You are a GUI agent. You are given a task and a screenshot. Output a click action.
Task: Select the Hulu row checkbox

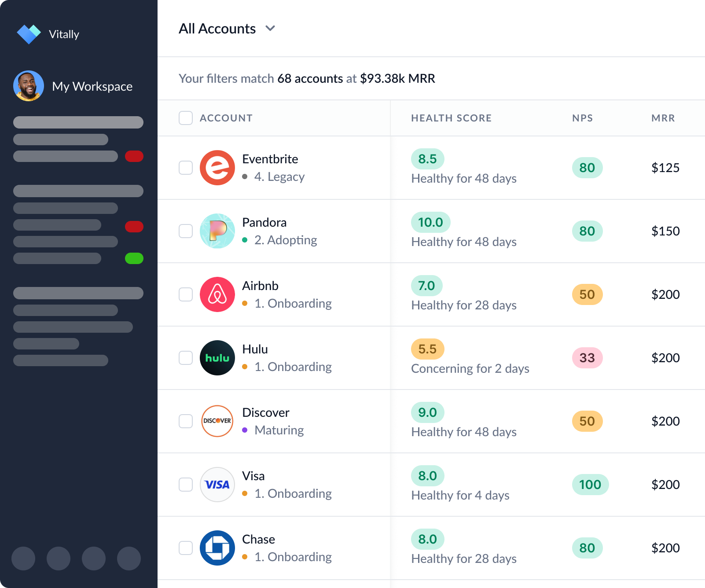[186, 358]
